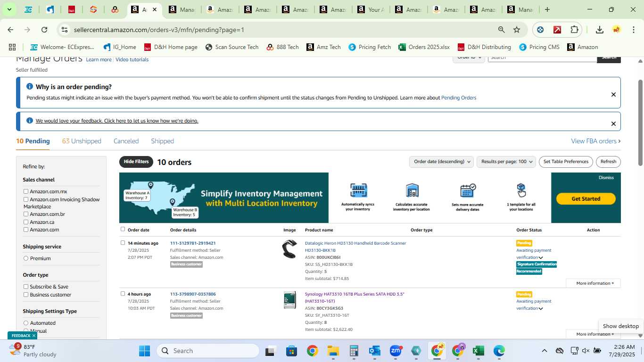Click Get Started on inventory banner
The width and height of the screenshot is (644, 362).
pyautogui.click(x=586, y=199)
